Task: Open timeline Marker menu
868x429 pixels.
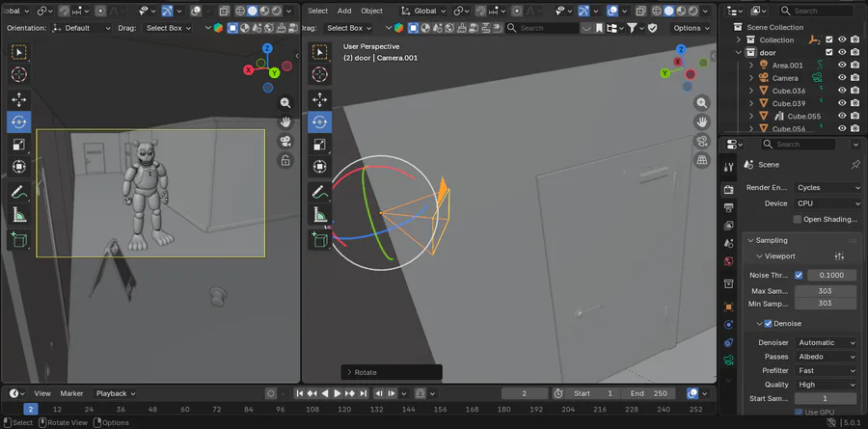Action: click(x=72, y=393)
